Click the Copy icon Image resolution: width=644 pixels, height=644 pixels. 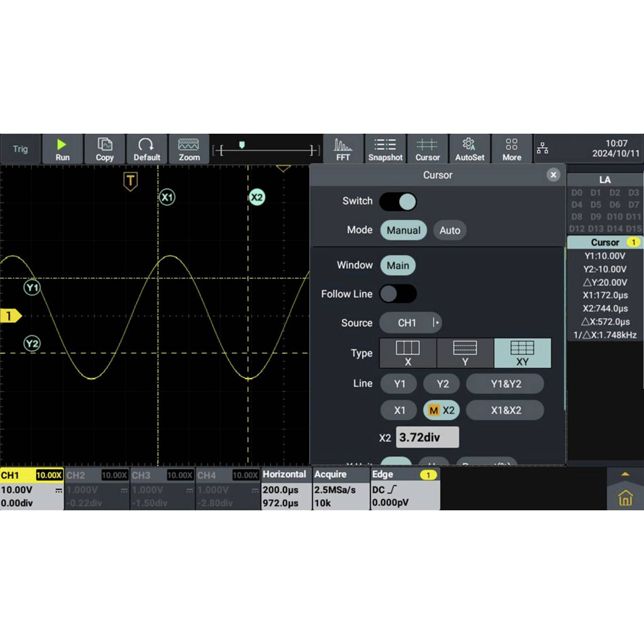(105, 149)
